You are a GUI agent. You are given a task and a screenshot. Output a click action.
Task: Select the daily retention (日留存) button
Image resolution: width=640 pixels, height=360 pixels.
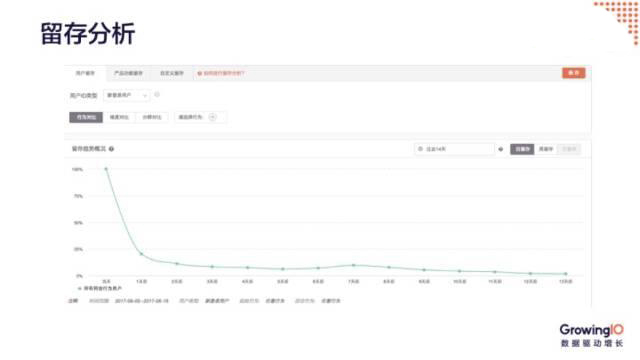point(522,149)
